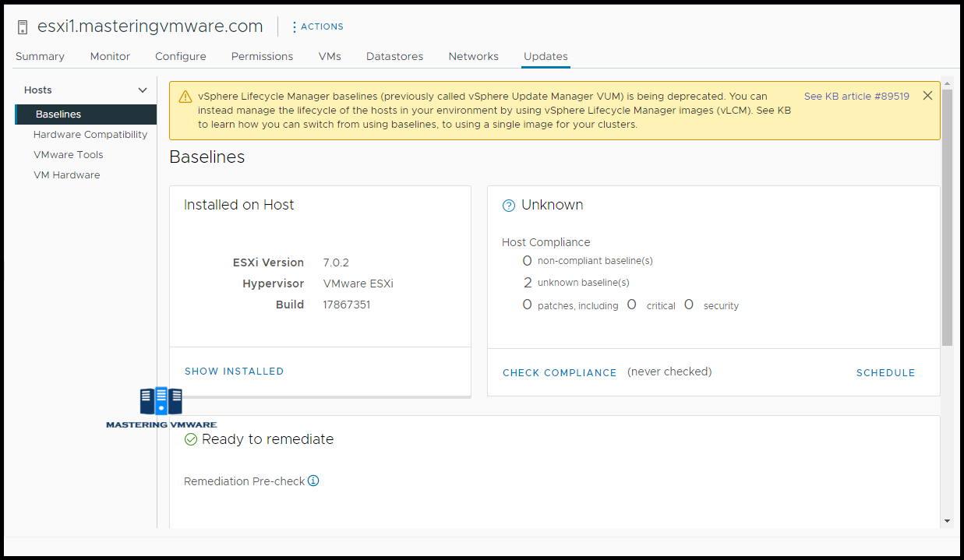Click the ESXi version value 7.0.2
Viewport: 964px width, 560px height.
click(336, 262)
